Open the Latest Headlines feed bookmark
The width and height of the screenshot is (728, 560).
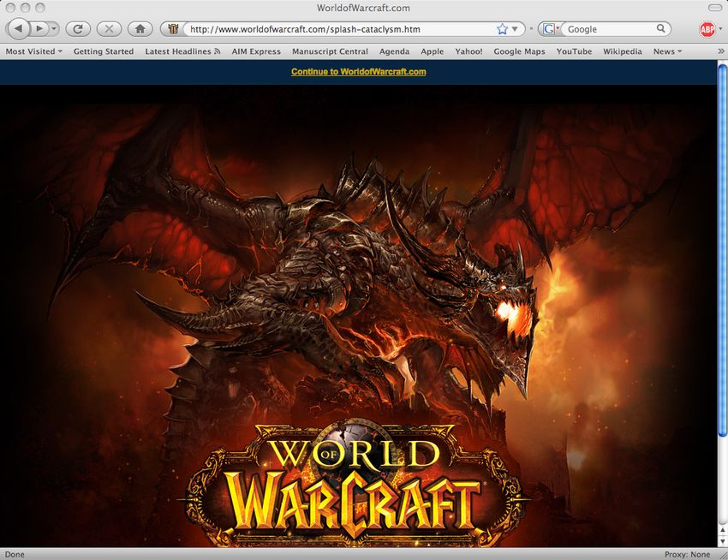(x=182, y=51)
